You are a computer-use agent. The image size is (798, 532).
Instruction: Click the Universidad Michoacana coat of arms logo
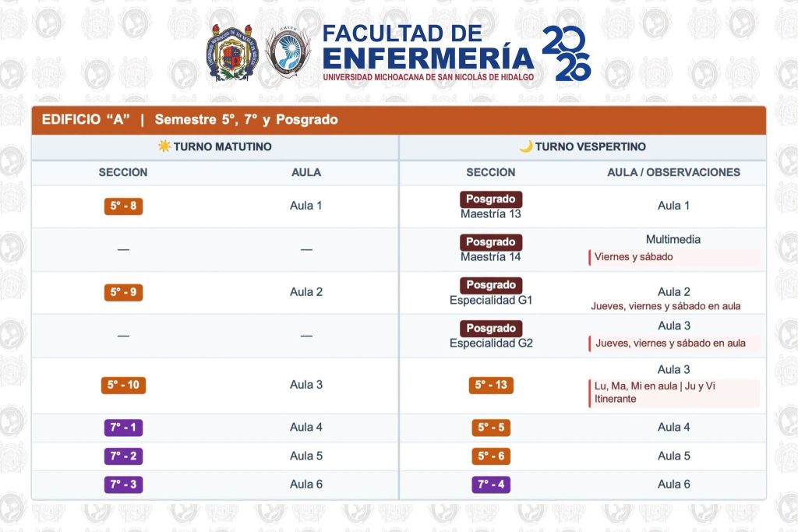232,52
